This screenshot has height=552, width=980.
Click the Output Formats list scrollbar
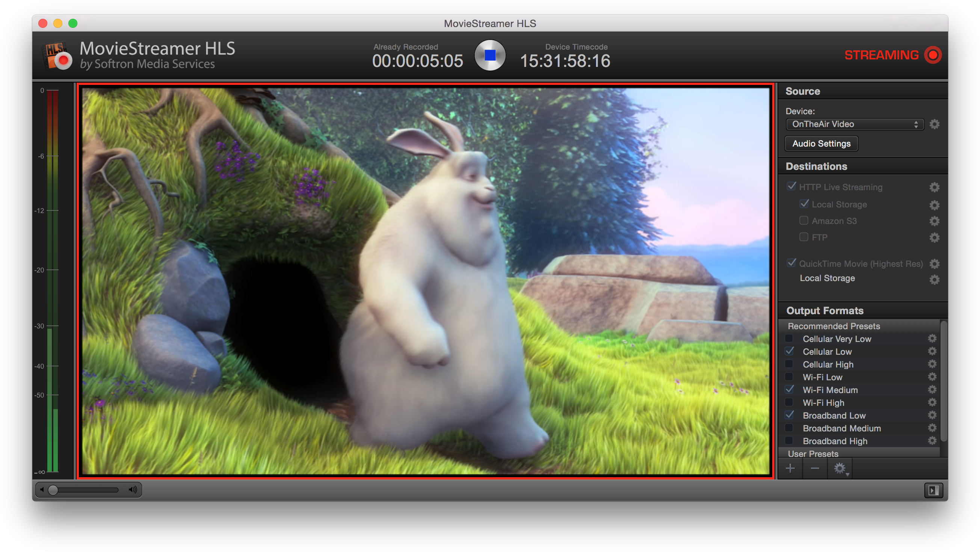point(944,381)
